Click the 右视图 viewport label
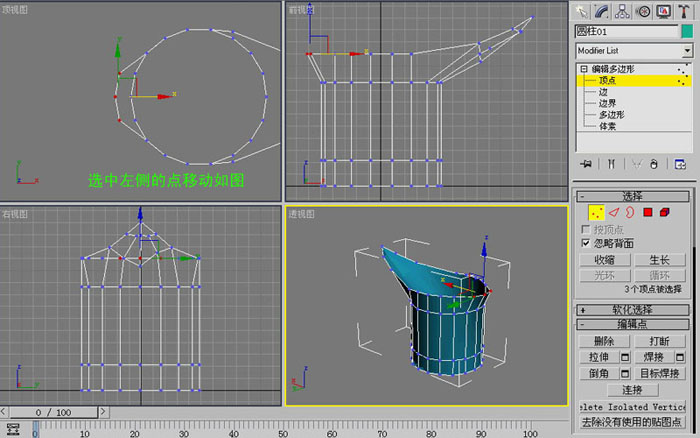The width and height of the screenshot is (700, 438). (x=14, y=214)
